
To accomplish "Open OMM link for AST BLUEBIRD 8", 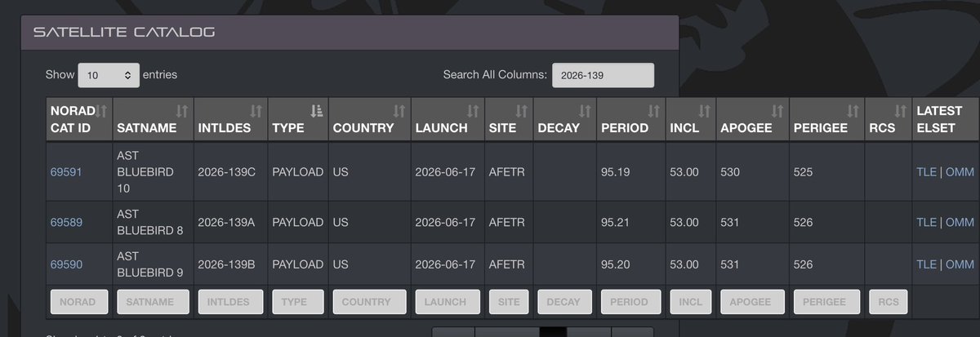I will tap(960, 222).
